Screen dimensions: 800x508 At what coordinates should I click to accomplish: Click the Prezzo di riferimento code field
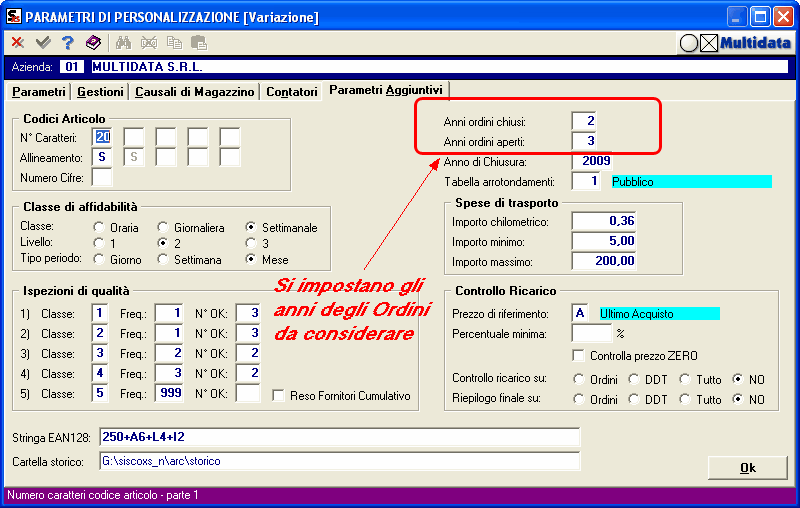[x=580, y=313]
